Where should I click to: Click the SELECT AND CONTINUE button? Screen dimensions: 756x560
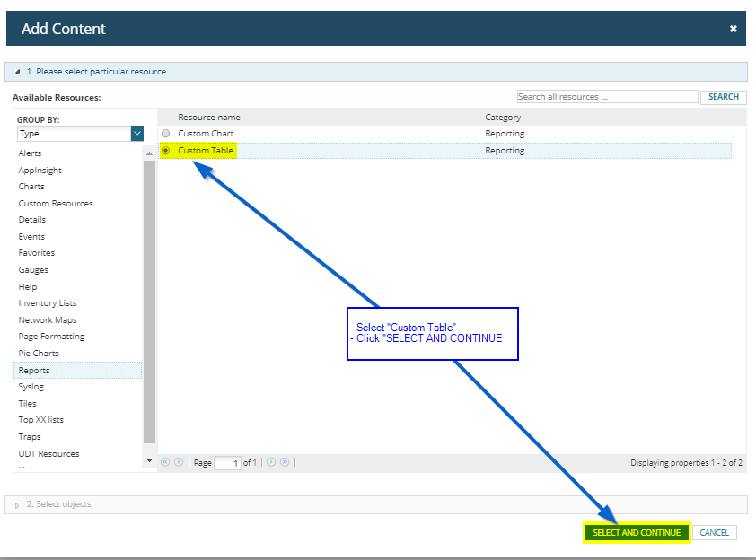pyautogui.click(x=637, y=533)
